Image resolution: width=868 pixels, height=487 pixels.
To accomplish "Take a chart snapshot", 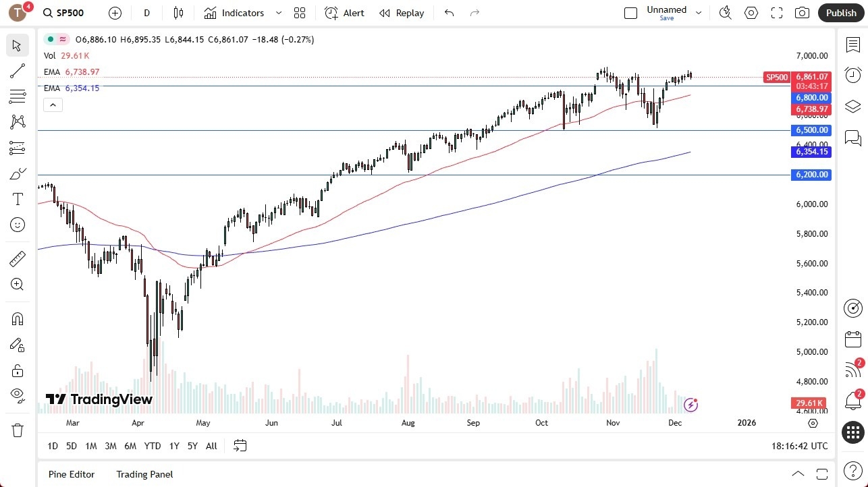I will [802, 13].
